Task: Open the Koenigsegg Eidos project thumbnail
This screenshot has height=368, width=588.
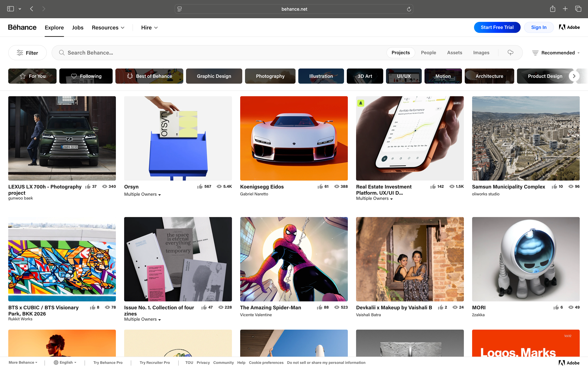Action: [x=294, y=138]
